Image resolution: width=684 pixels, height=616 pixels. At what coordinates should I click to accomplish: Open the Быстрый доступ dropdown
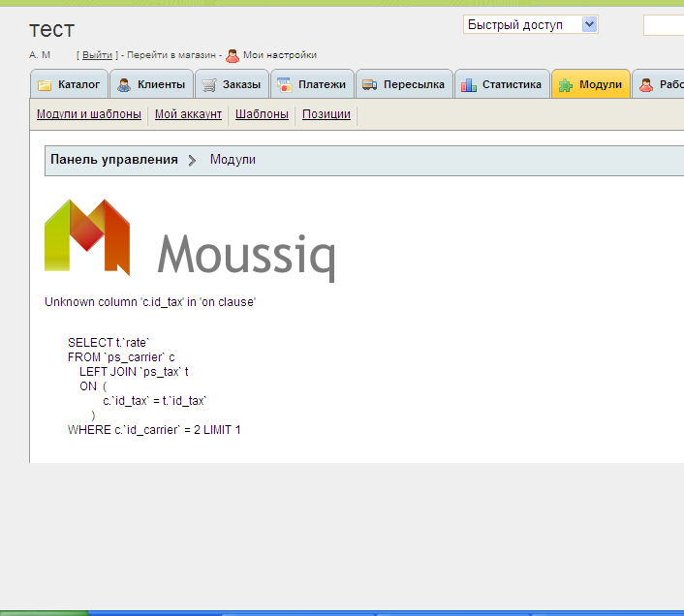[531, 24]
